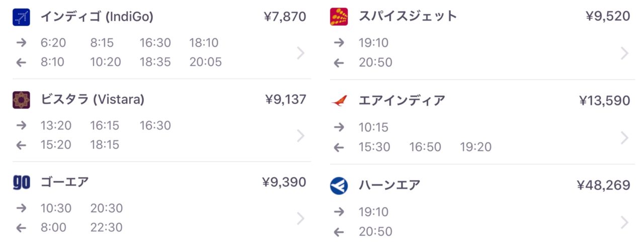Click the Air India red logo icon
This screenshot has width=644, height=244.
pyautogui.click(x=339, y=101)
